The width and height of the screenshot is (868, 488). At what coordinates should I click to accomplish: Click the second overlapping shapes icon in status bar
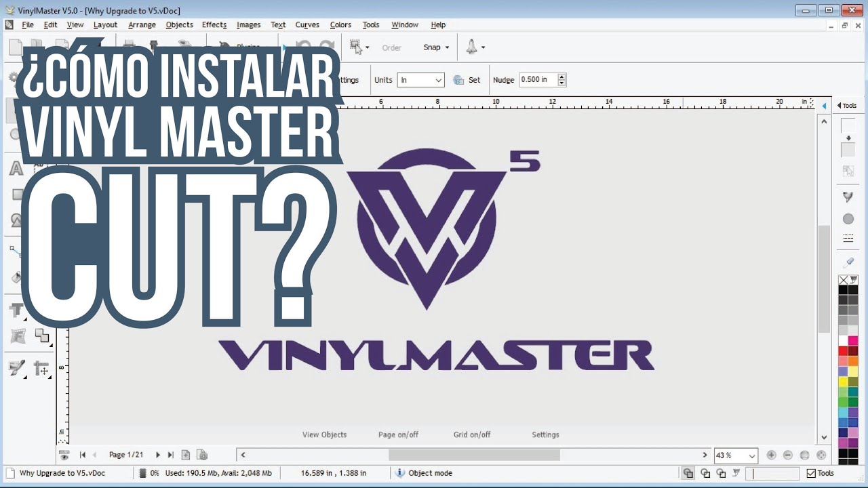tap(705, 473)
